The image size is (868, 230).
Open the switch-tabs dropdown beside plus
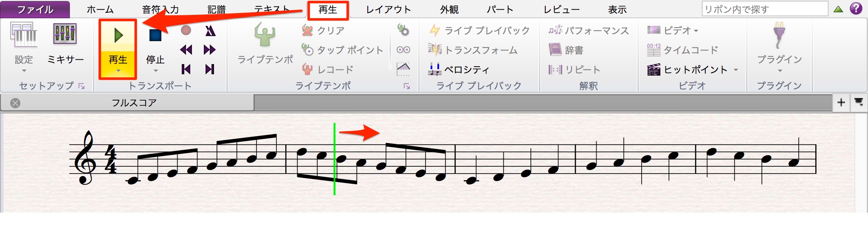click(x=859, y=102)
